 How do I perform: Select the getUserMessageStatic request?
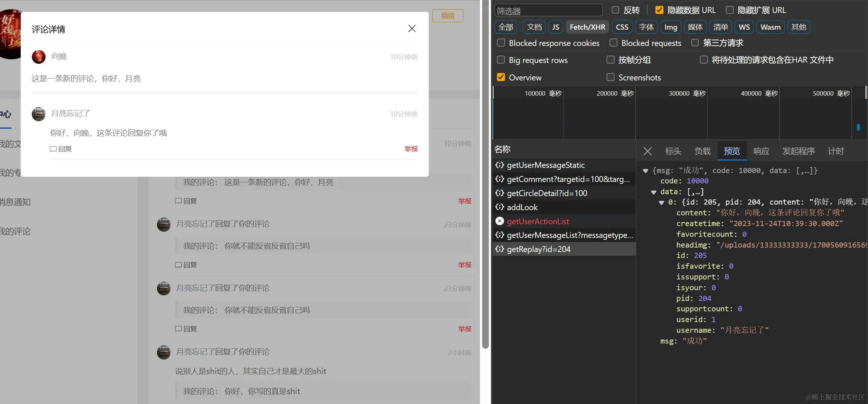545,165
